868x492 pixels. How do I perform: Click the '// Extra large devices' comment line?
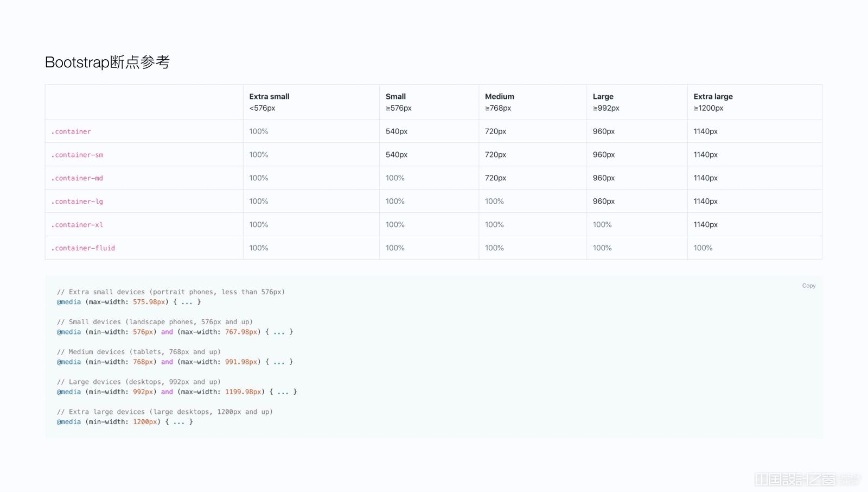coord(165,412)
